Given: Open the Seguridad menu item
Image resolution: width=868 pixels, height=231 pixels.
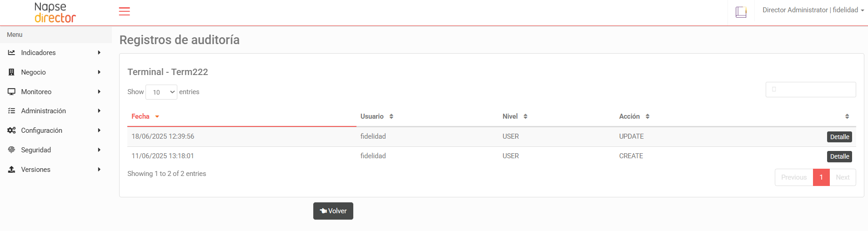Looking at the screenshot, I should click(x=36, y=150).
